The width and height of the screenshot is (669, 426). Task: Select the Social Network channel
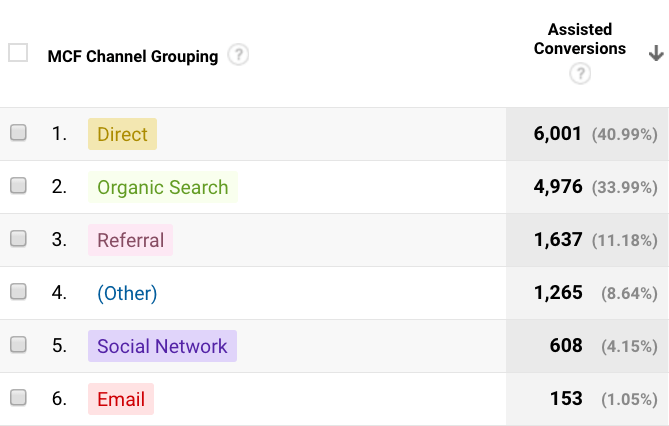[162, 346]
